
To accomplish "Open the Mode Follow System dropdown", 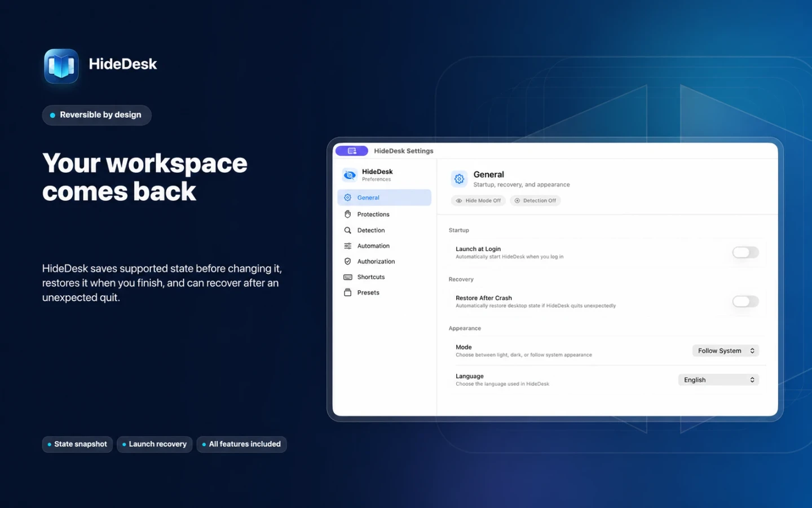I will [x=725, y=351].
